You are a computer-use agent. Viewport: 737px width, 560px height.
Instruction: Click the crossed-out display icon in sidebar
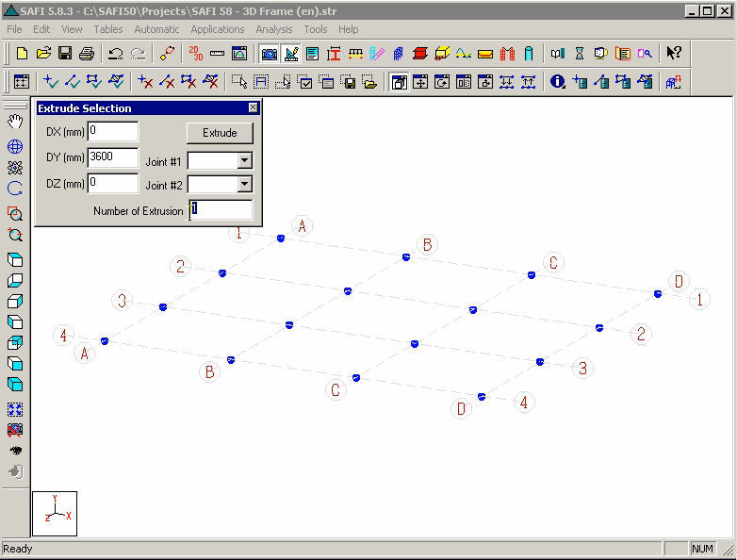[x=15, y=430]
